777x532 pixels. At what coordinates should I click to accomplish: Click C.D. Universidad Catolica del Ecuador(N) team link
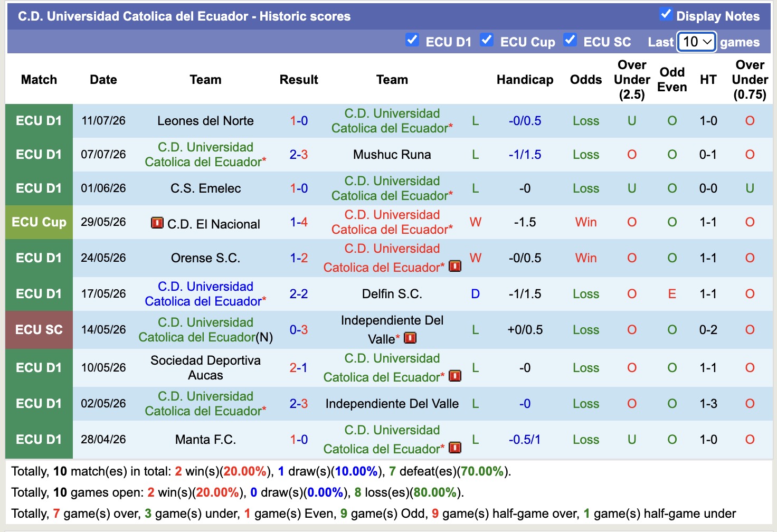click(205, 330)
